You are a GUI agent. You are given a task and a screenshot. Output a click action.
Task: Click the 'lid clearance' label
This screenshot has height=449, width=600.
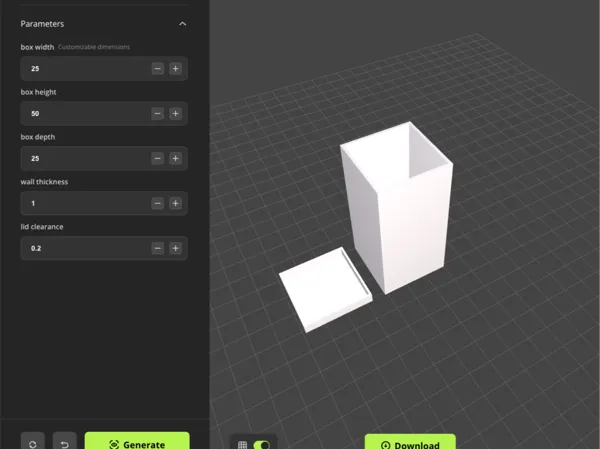click(42, 227)
